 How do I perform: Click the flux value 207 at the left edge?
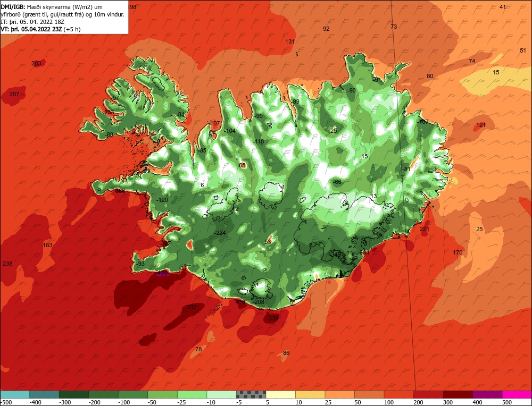pyautogui.click(x=14, y=94)
